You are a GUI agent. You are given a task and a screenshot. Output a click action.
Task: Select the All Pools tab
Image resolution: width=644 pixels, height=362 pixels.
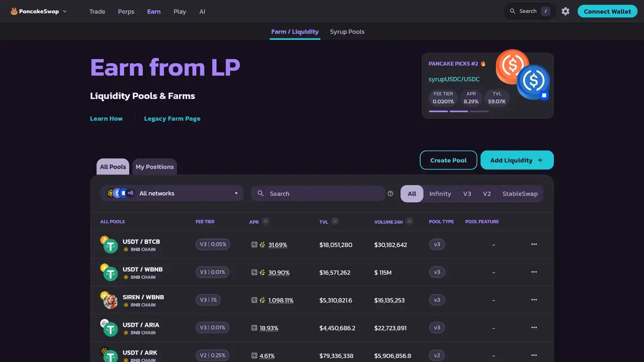pyautogui.click(x=113, y=167)
